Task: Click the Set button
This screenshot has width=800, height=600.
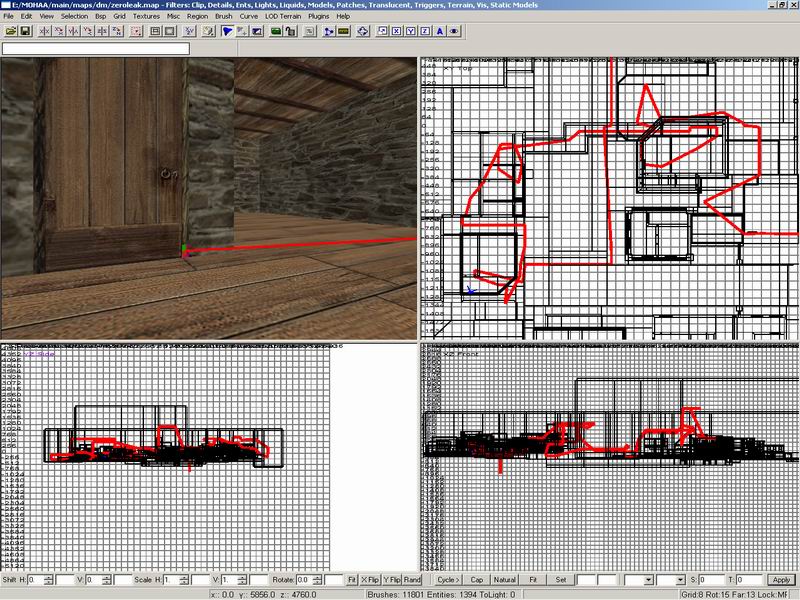Action: [561, 580]
